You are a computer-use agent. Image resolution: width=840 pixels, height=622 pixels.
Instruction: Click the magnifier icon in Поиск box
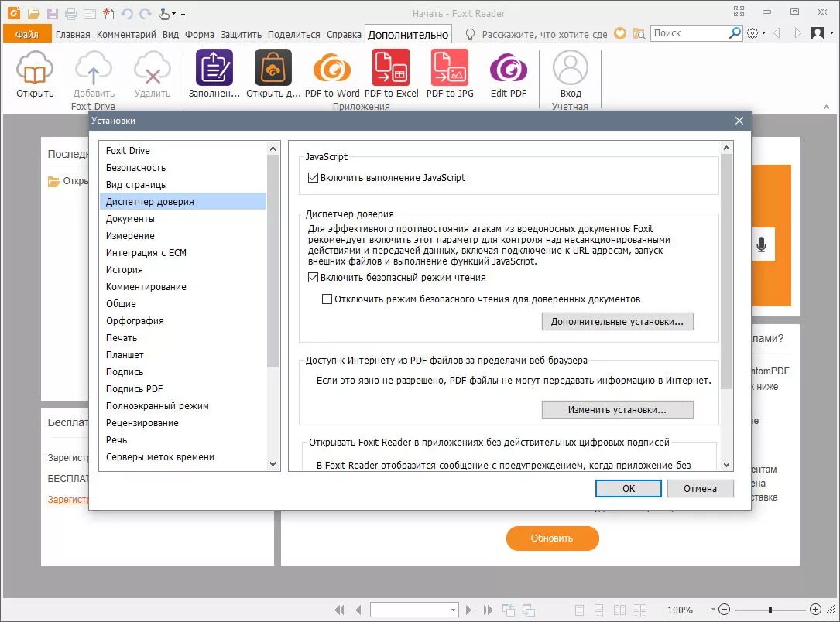click(735, 33)
